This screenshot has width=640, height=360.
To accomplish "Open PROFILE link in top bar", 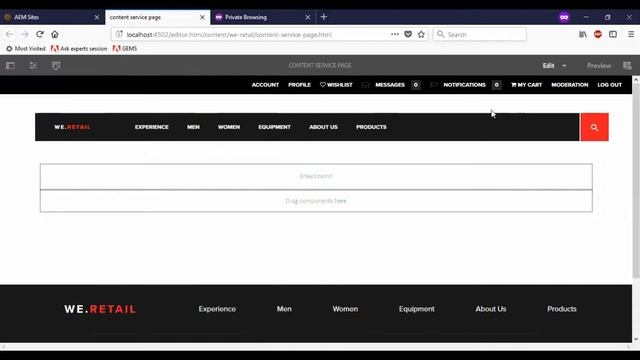I will [299, 85].
